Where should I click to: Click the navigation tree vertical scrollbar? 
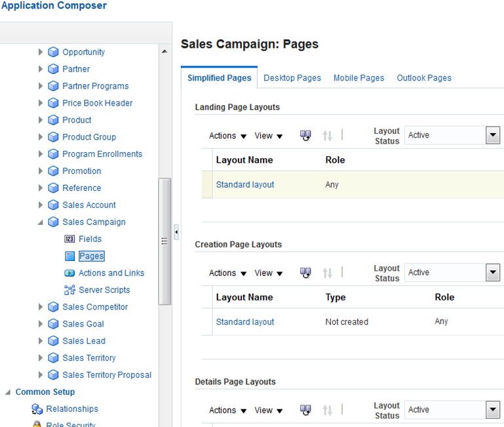[x=165, y=241]
